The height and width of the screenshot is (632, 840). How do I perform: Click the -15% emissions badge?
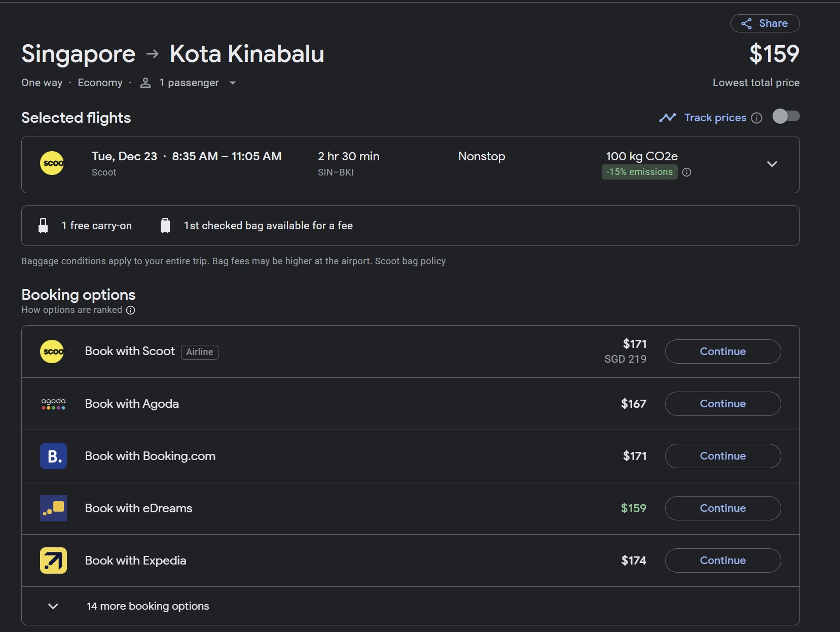point(639,172)
